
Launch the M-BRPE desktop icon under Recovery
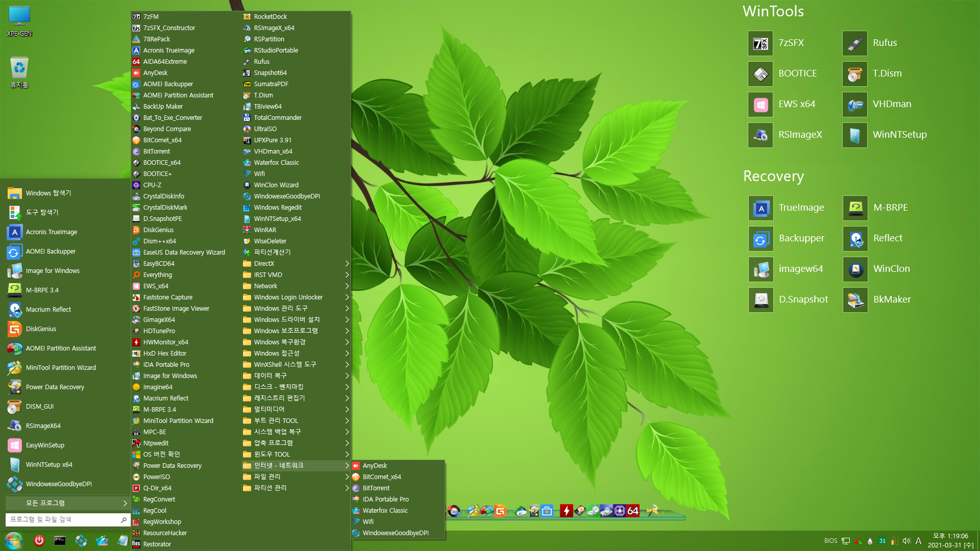pos(855,208)
